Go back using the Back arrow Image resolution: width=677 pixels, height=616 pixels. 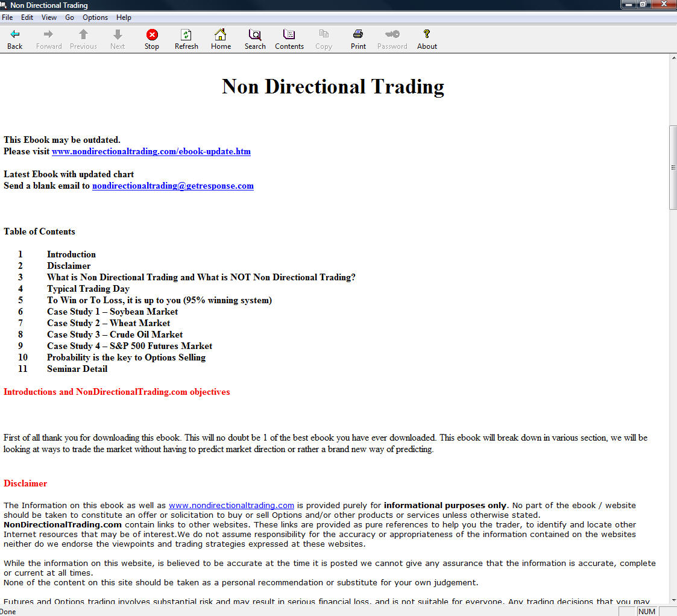click(x=14, y=39)
